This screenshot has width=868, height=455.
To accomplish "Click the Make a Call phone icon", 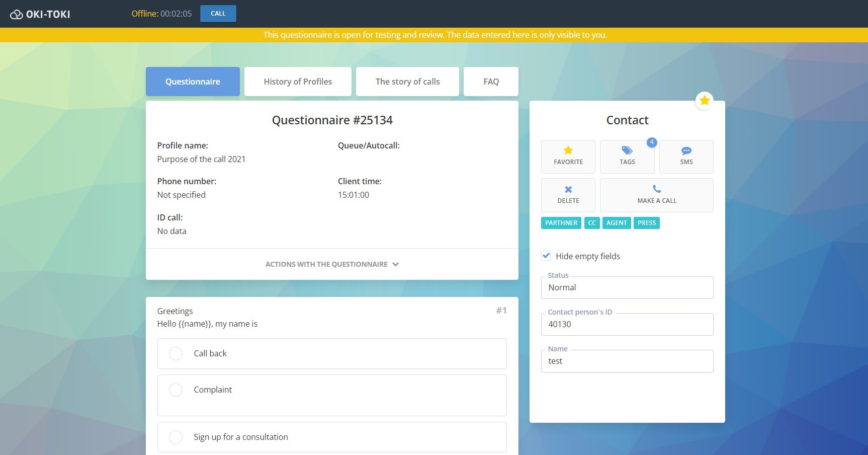I will (656, 189).
